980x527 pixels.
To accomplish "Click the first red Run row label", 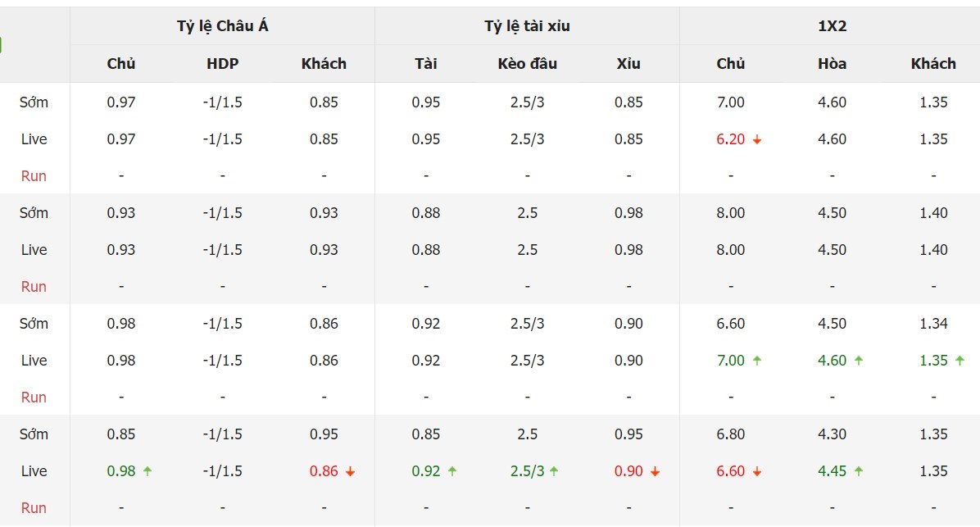I will click(34, 176).
